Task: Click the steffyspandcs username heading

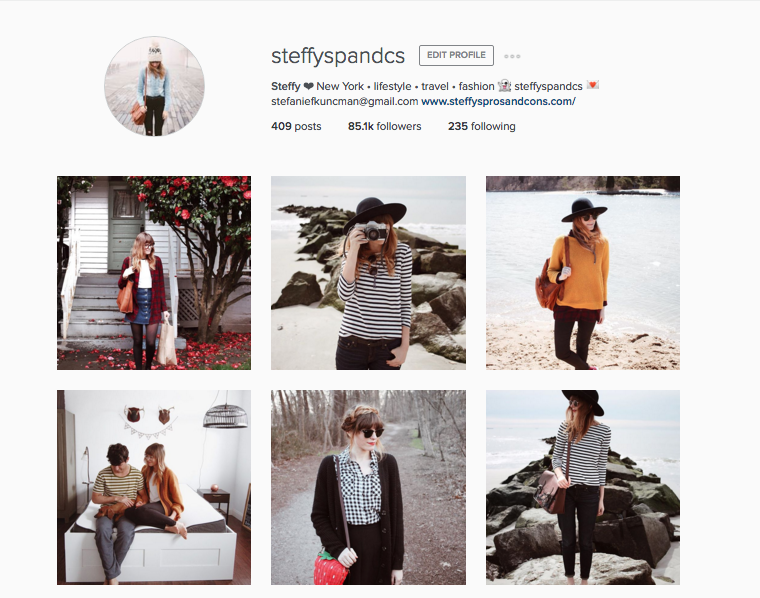Action: coord(338,56)
